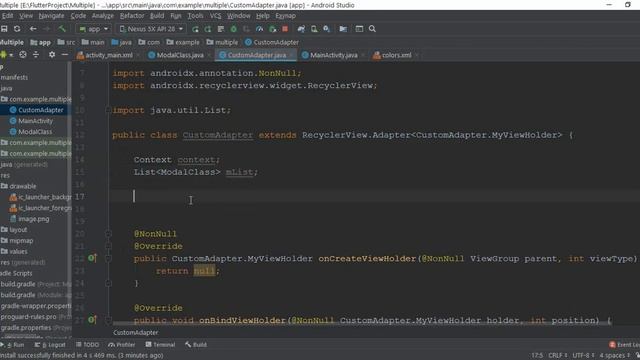
Task: Open the VCS menu
Action: [215, 16]
